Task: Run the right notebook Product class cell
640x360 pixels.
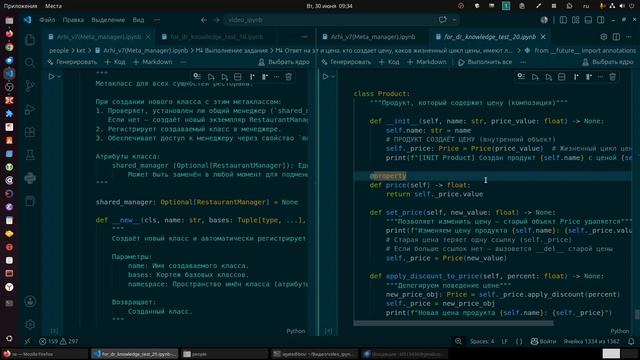Action: pos(325,76)
